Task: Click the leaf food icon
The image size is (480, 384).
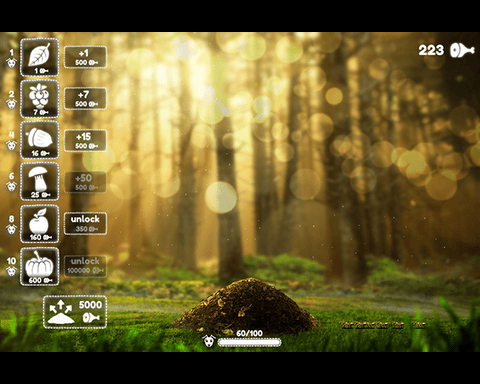Action: (x=40, y=57)
